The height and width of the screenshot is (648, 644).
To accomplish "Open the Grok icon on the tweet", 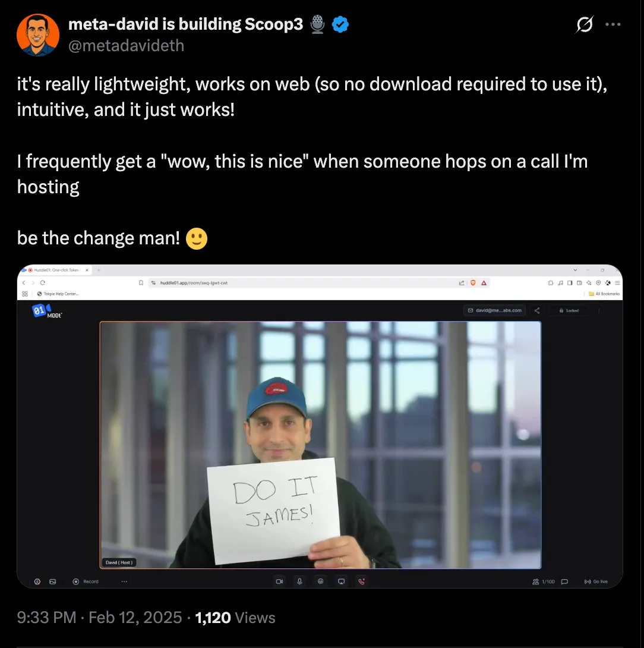I will 585,24.
